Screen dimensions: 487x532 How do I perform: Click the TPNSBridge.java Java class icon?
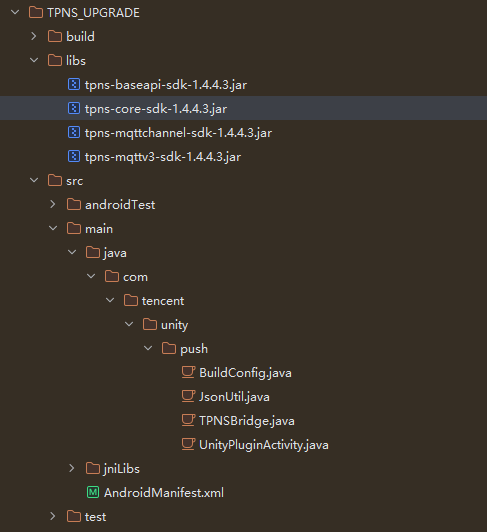[x=188, y=420]
